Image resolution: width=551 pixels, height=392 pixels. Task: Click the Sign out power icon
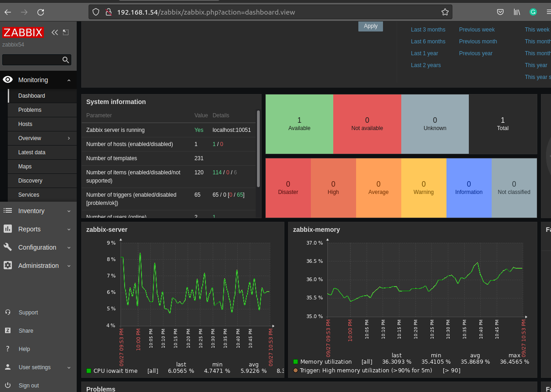point(8,386)
